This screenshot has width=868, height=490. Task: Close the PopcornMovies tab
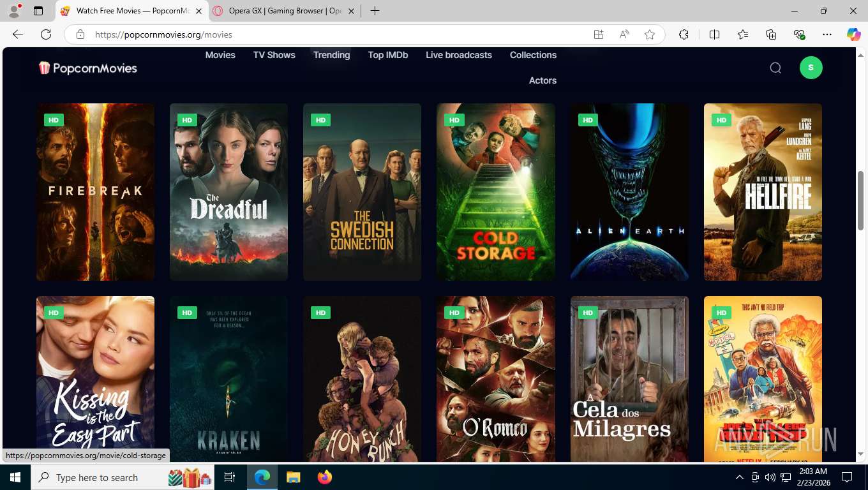tap(198, 11)
